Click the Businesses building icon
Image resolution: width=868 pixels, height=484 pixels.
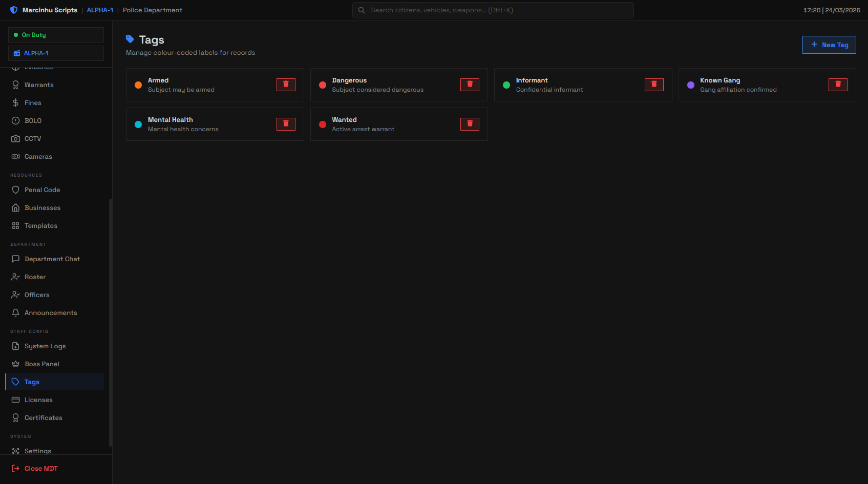coord(16,208)
